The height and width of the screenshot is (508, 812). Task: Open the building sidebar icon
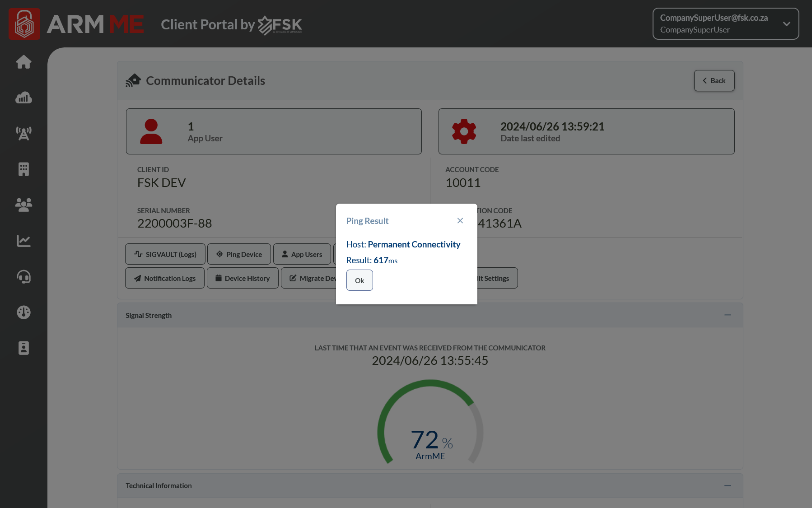pos(23,169)
